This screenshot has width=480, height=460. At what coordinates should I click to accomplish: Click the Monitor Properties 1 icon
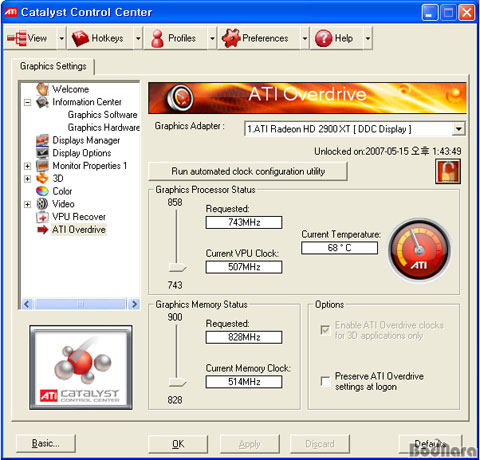42,165
